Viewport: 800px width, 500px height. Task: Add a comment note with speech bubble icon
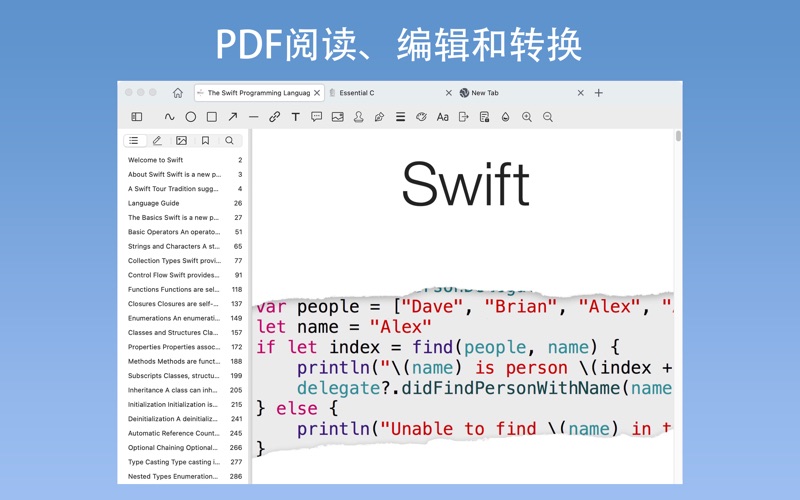[316, 117]
